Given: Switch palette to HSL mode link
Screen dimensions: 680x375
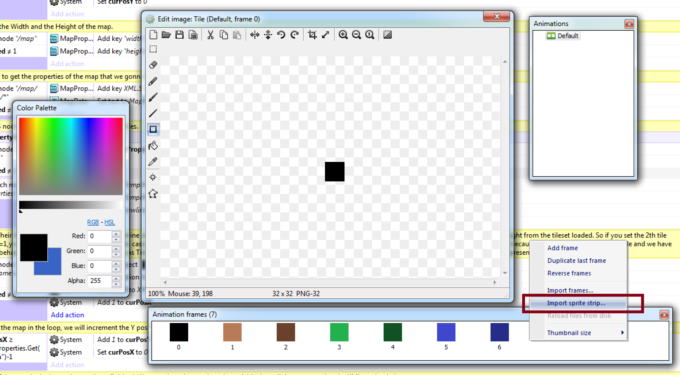Looking at the screenshot, I should (109, 222).
